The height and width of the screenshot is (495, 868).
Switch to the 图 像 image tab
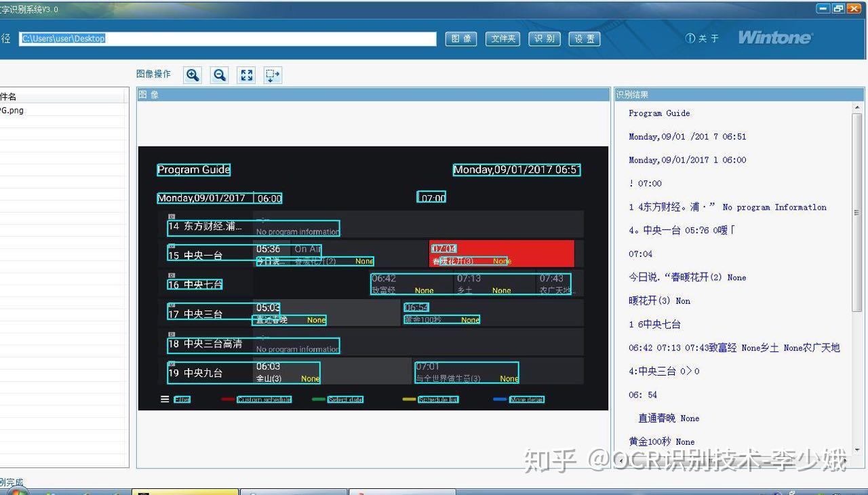[461, 39]
